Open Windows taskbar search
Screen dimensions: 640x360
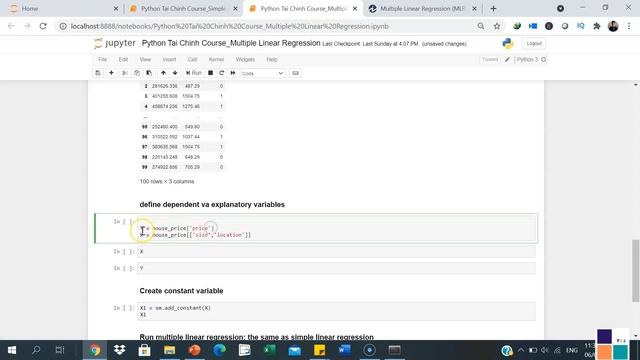36,350
